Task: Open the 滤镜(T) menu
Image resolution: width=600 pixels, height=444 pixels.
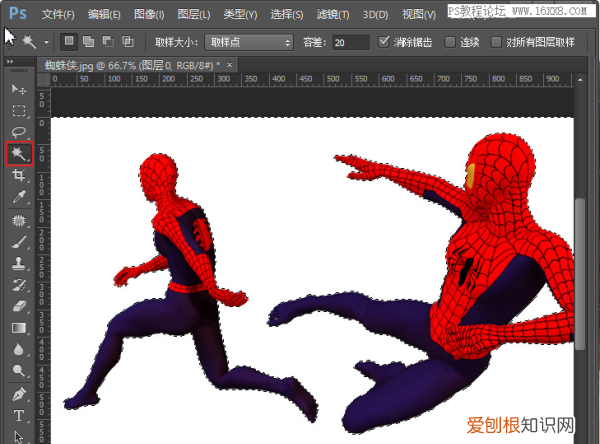Action: tap(331, 14)
